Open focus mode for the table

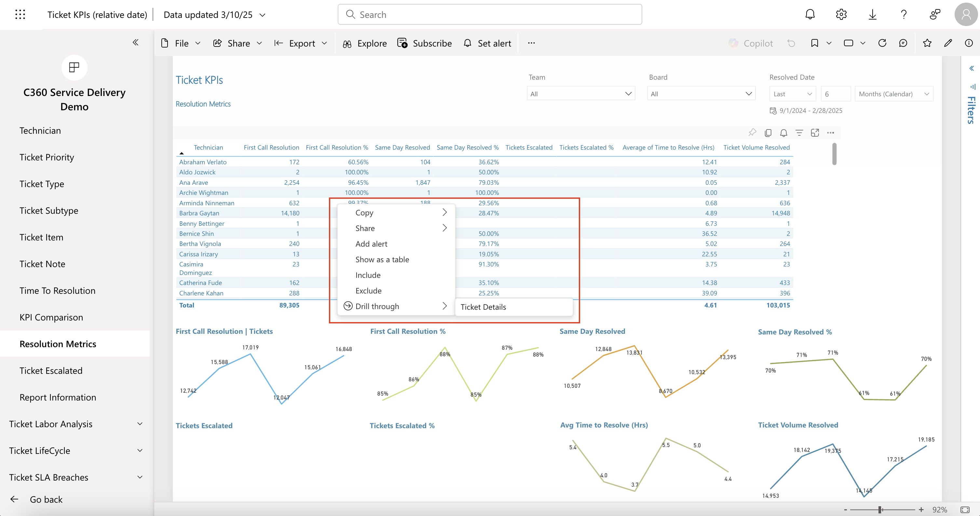814,132
